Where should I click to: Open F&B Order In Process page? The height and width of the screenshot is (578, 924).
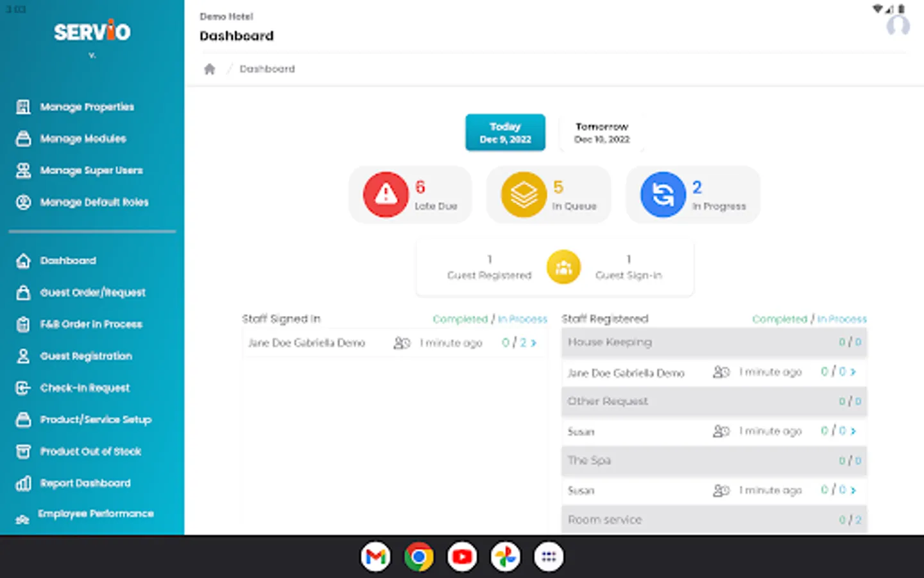click(x=91, y=324)
